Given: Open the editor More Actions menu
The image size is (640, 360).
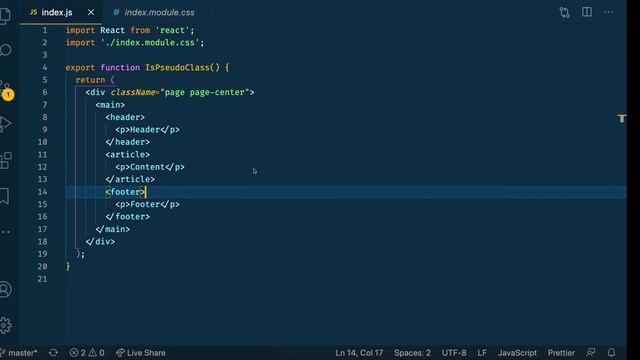Looking at the screenshot, I should (x=609, y=12).
